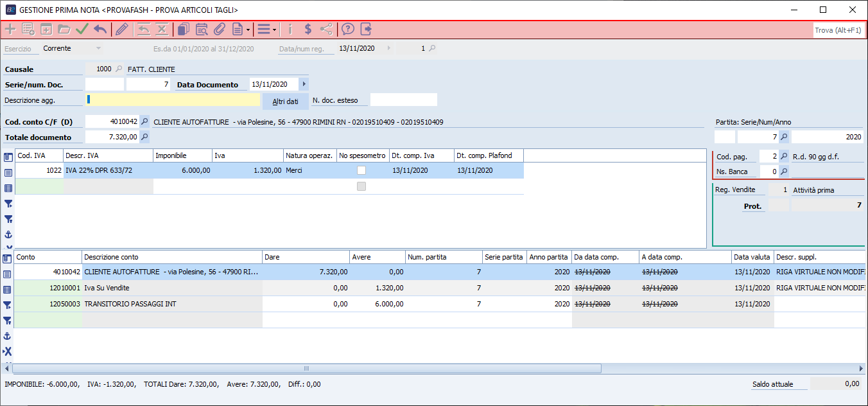Select the TRANSITORIO PASSAGGI INT row
Screen dimensions: 868x406
172,304
